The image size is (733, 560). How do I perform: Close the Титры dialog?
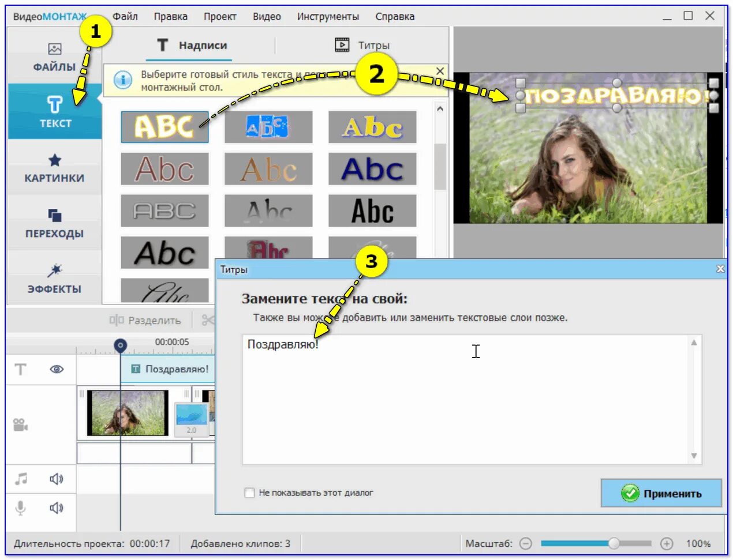[x=720, y=269]
